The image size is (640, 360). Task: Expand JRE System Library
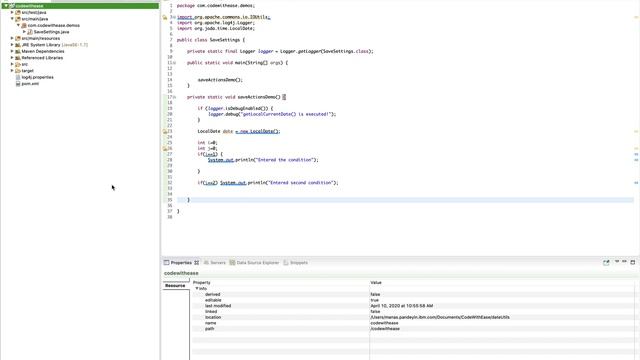point(12,45)
